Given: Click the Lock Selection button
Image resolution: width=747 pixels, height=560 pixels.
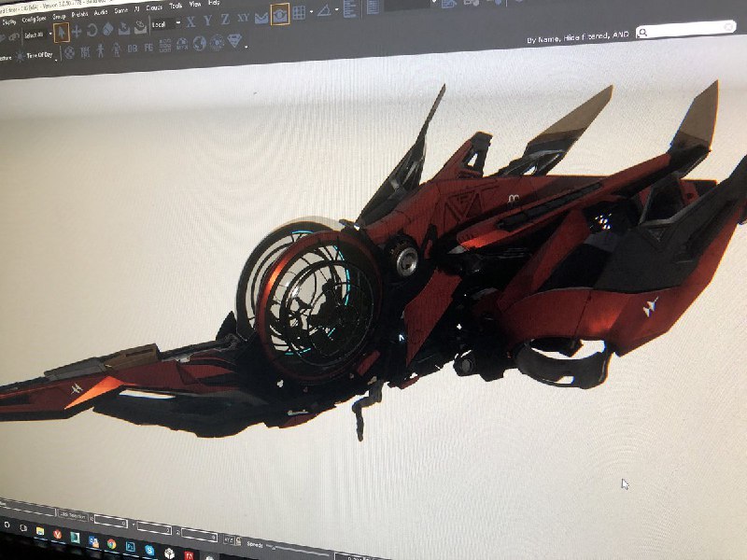Looking at the screenshot, I should (72, 515).
